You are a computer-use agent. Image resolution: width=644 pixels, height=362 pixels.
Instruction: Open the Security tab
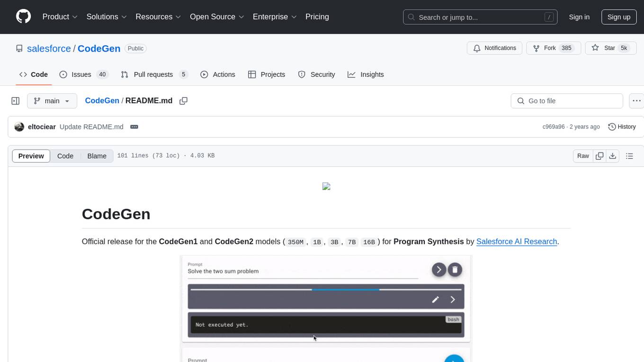[x=316, y=74]
